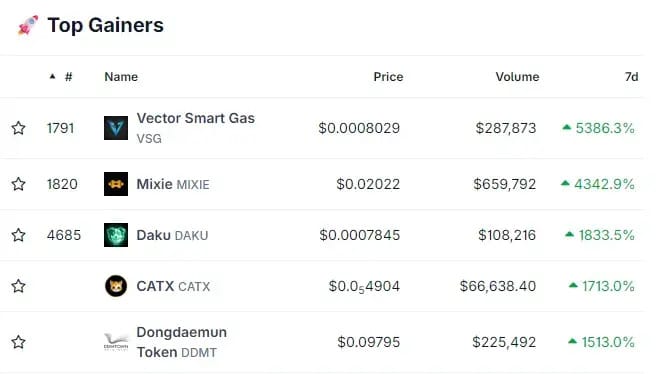The image size is (659, 374).
Task: Click the Mixie coin logo
Action: (x=116, y=184)
